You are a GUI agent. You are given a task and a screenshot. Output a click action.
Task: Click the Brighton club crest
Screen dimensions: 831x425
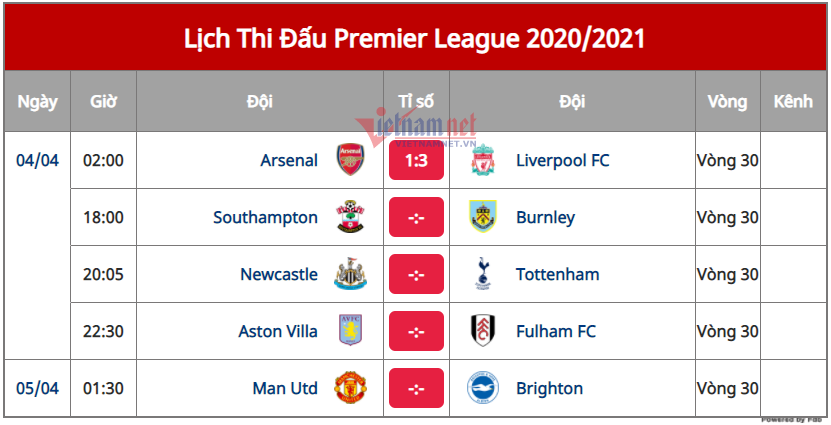click(483, 388)
